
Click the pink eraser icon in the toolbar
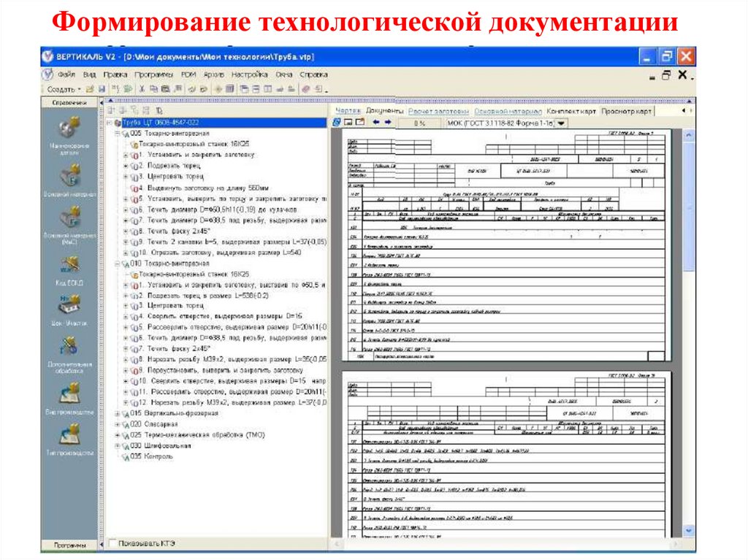[306, 89]
